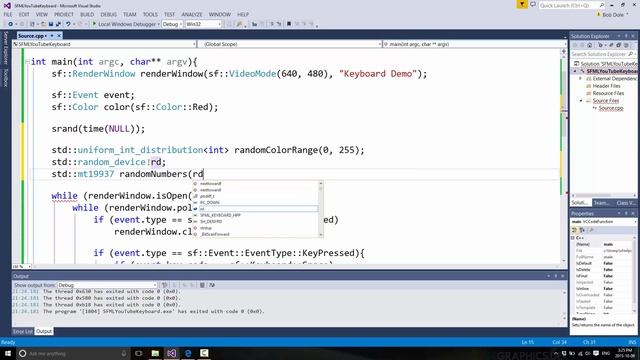Viewport: 640px width, 360px height.
Task: Open the FILE menu
Action: (8, 14)
